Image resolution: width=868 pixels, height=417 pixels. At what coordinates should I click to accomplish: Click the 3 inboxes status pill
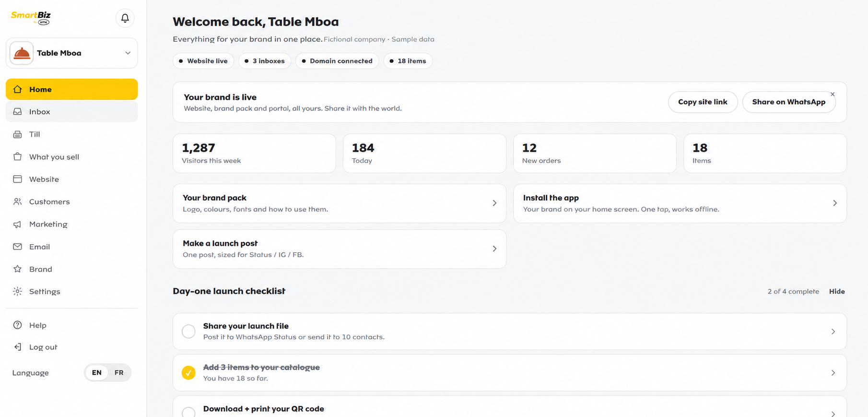(265, 61)
